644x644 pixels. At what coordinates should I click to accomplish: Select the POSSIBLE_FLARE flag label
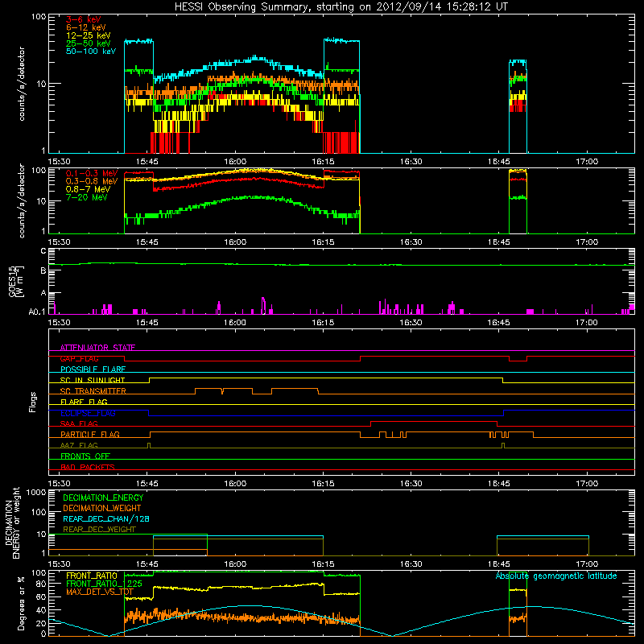[93, 369]
